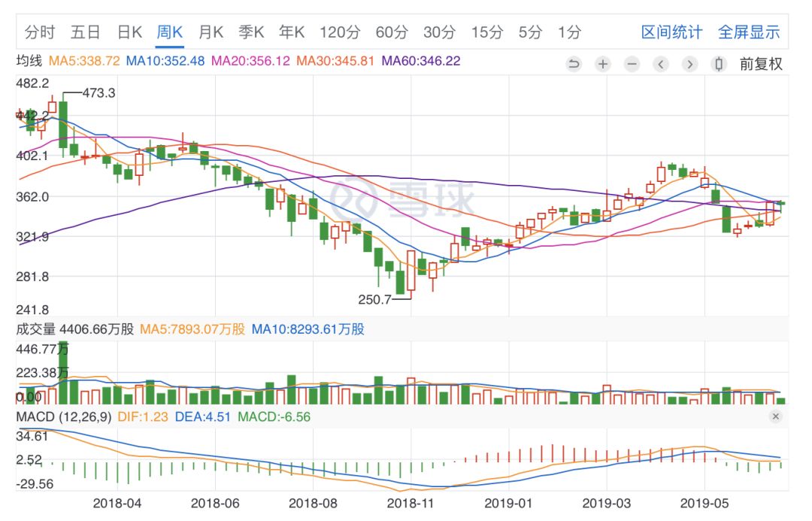Viewport: 812px width, 521px height.
Task: Zoom in with the plus icon
Action: [x=603, y=64]
